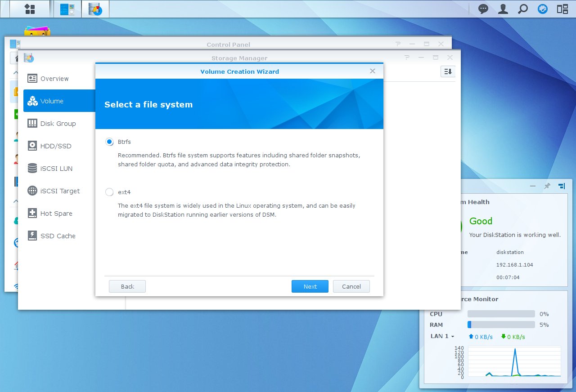This screenshot has height=392, width=576.
Task: Click the 192.168.1.104 IP address
Action: click(x=515, y=265)
